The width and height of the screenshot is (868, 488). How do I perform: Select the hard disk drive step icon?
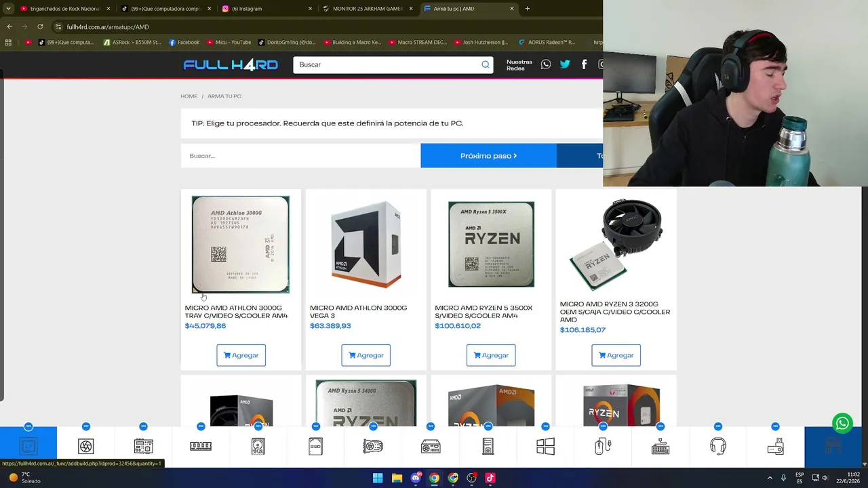pos(258,446)
